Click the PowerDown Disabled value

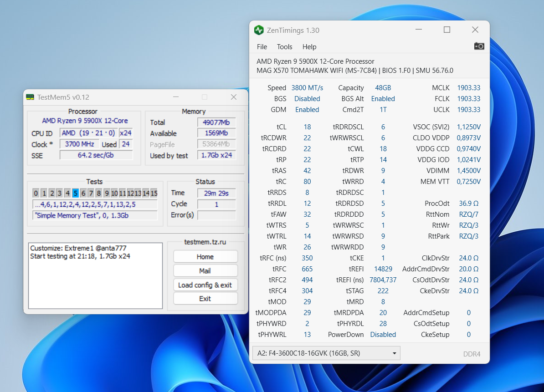(x=383, y=335)
